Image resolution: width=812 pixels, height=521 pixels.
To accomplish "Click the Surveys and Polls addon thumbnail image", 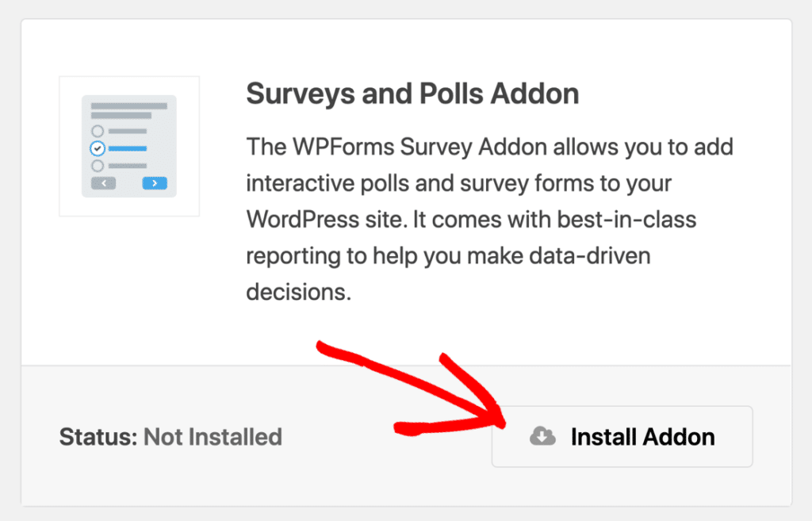I will tap(129, 145).
